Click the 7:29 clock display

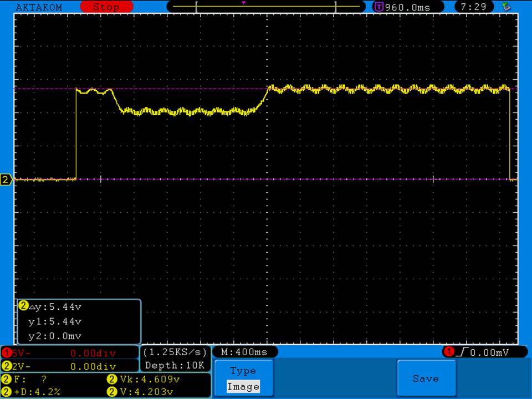pyautogui.click(x=474, y=7)
